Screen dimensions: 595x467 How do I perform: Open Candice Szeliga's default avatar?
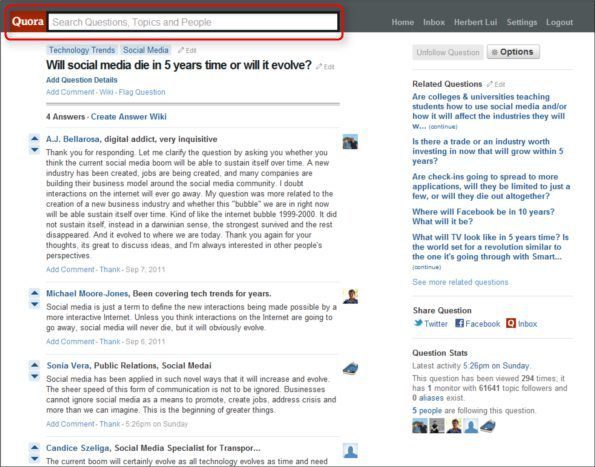click(x=350, y=451)
